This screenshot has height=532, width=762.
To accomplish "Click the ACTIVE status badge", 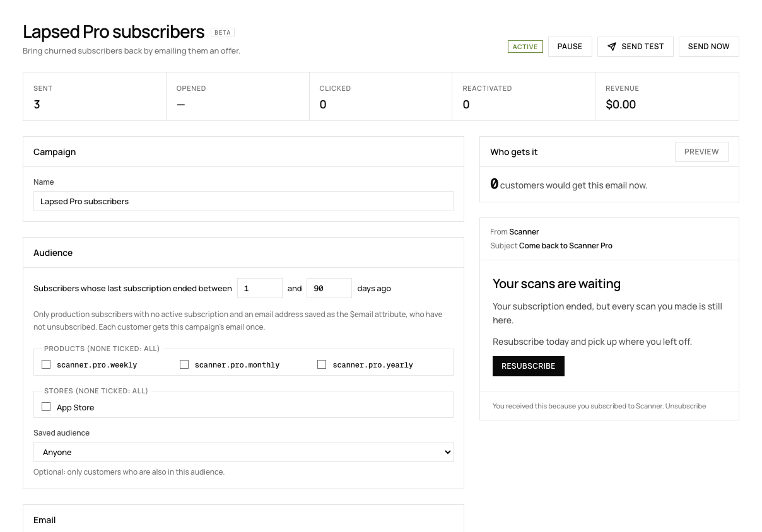I will pos(525,47).
